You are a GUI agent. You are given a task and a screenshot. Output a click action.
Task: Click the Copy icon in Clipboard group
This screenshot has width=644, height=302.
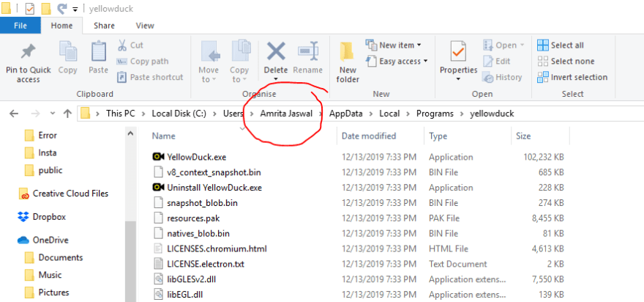click(68, 51)
